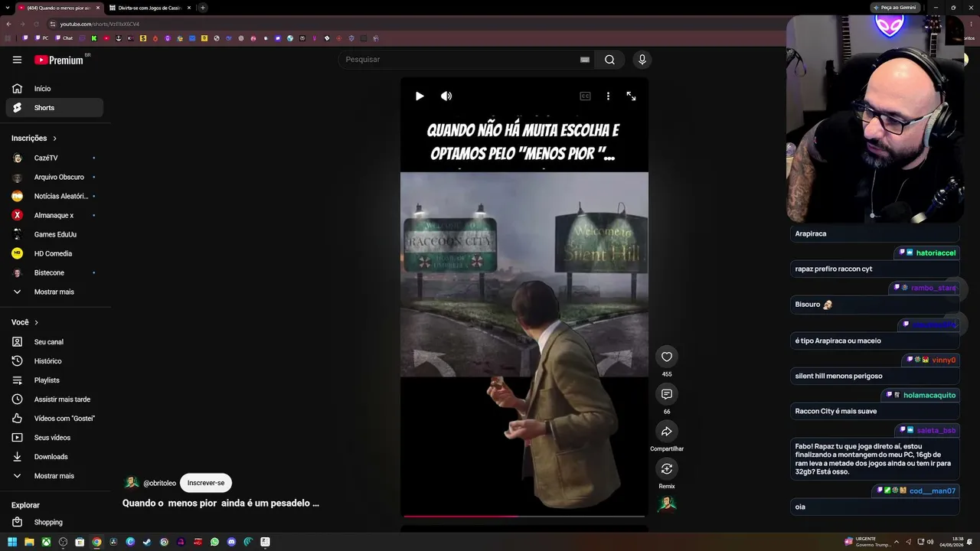Go to Início in the sidebar

(x=54, y=89)
